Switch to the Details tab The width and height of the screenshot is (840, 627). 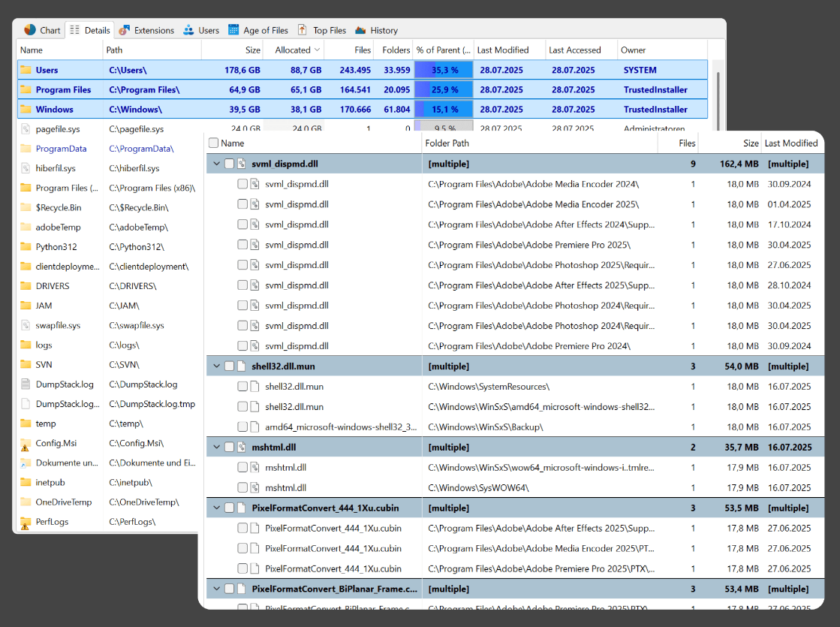click(89, 30)
